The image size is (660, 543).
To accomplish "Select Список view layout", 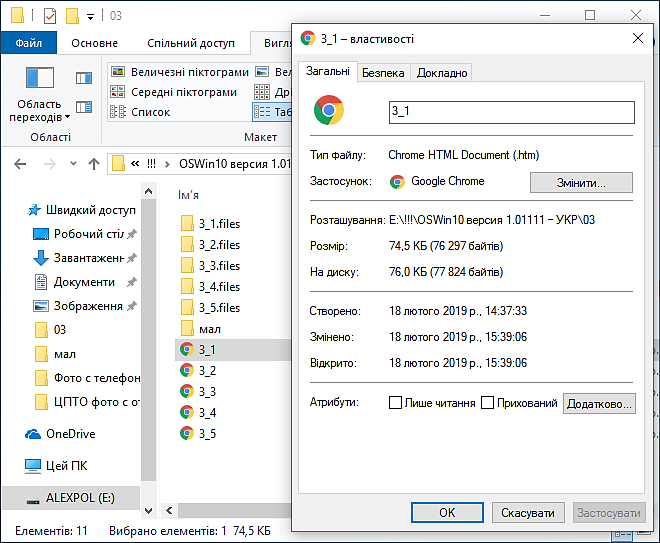I will (140, 112).
